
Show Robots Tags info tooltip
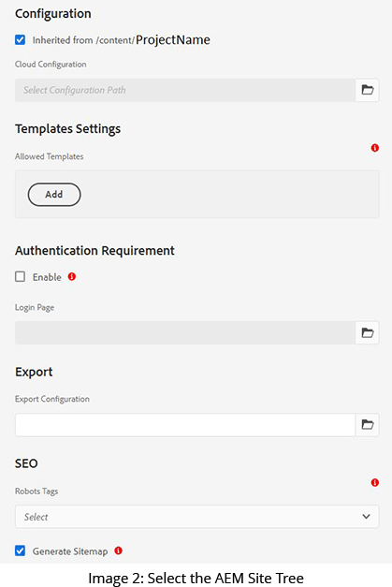coord(375,482)
